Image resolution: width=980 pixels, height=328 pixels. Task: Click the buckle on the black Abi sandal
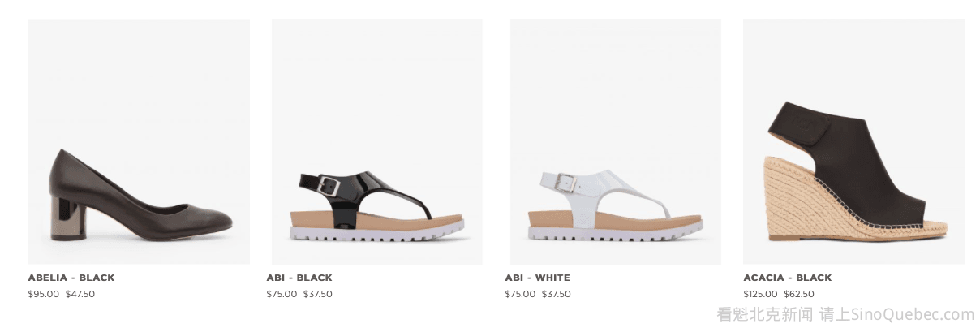(x=328, y=185)
